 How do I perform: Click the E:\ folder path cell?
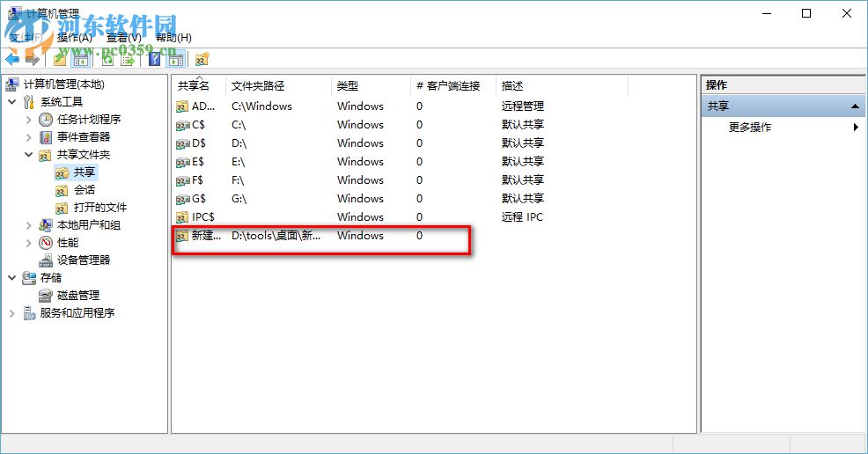click(x=238, y=162)
